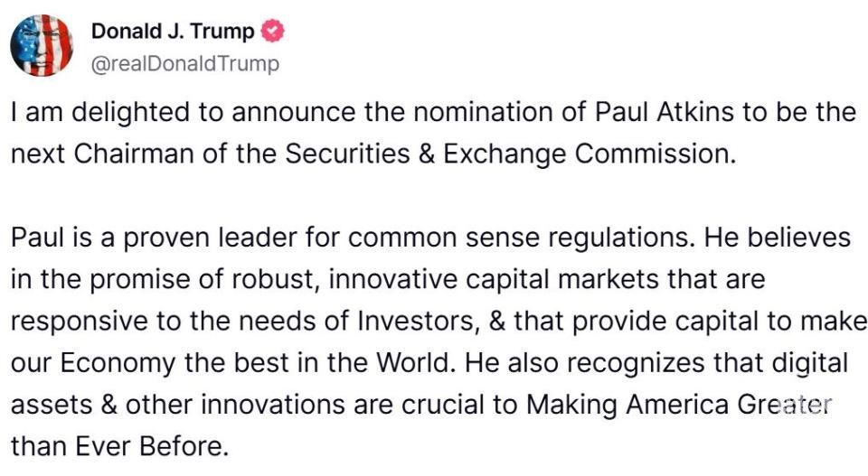Click the phrase "innovative capital markets"

click(486, 279)
